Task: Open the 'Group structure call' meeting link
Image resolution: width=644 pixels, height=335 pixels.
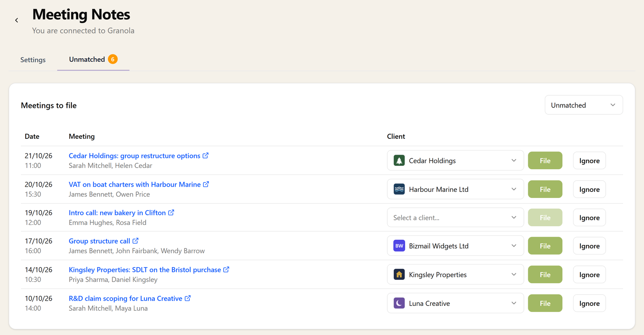Action: (99, 241)
